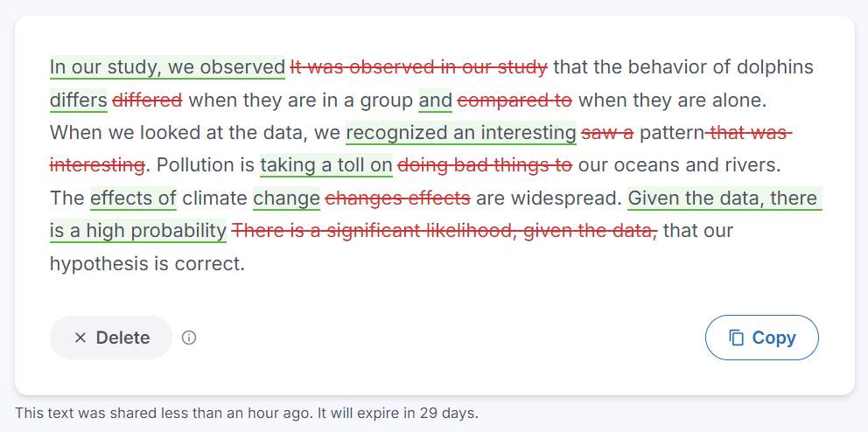The height and width of the screenshot is (432, 868).
Task: Click the Delete button
Action: 111,338
